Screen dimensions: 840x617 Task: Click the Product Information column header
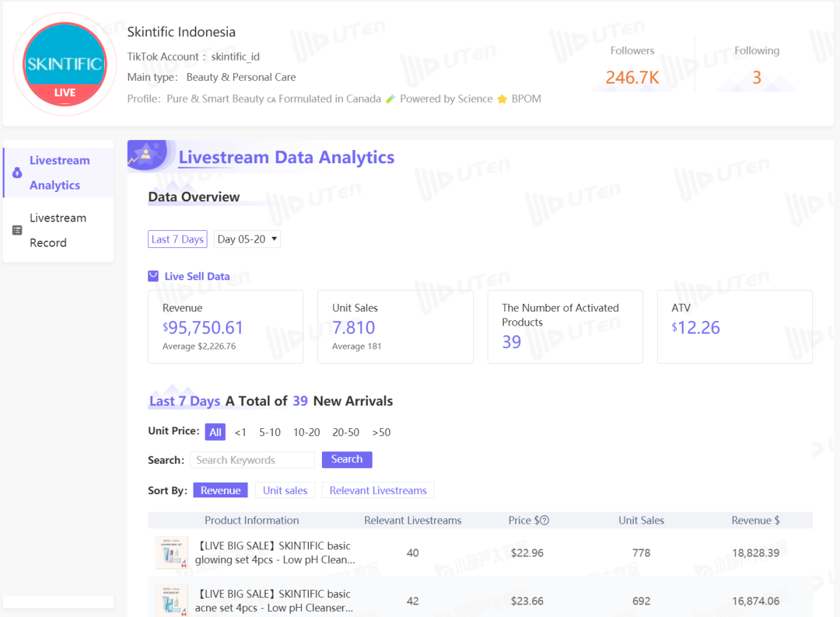click(251, 520)
